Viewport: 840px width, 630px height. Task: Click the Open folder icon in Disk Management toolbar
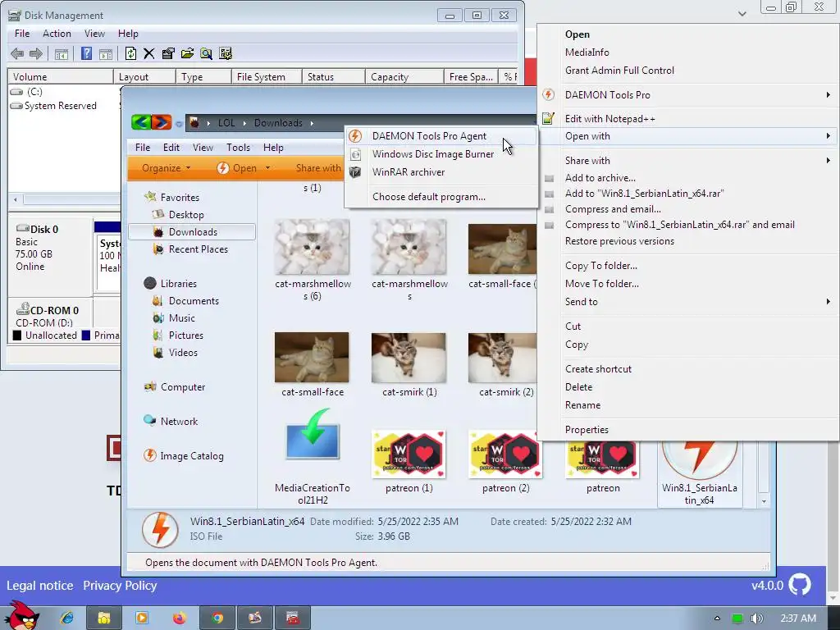tap(187, 53)
